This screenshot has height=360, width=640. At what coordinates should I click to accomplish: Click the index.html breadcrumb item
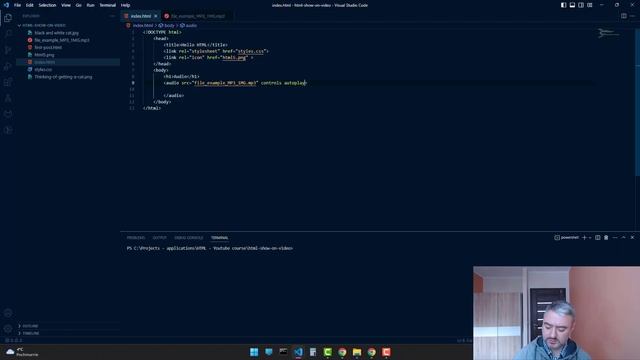coord(140,25)
